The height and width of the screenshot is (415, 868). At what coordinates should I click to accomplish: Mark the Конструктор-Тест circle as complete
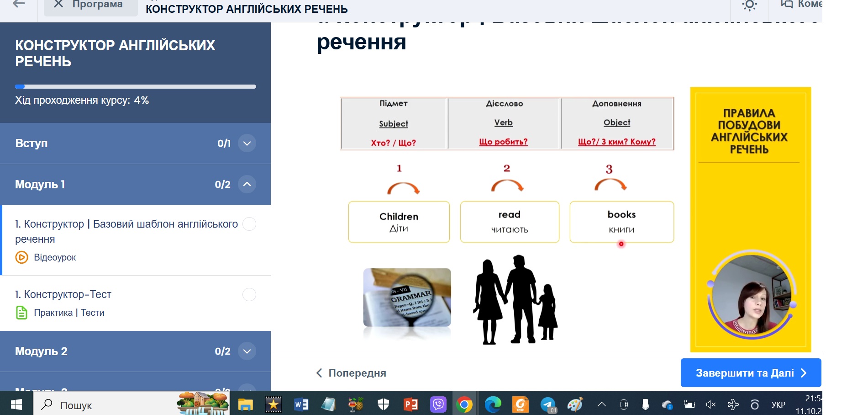[x=249, y=294]
